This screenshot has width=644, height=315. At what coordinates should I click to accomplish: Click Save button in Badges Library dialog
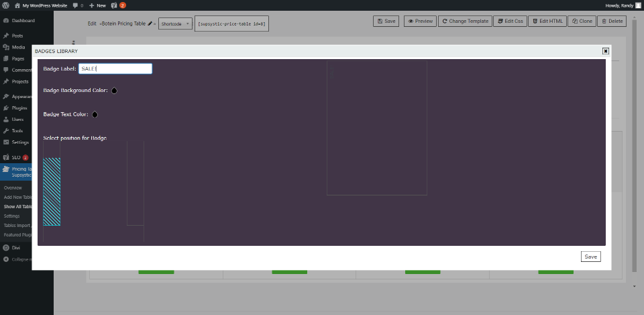pos(590,257)
